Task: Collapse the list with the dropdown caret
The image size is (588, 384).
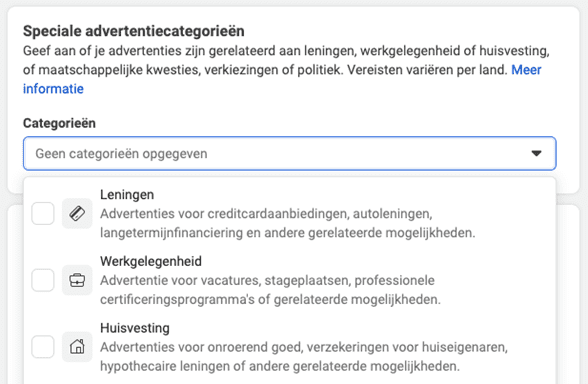Action: [x=536, y=153]
